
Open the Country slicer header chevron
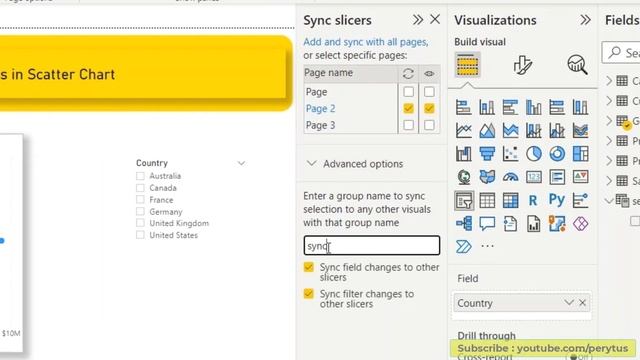coord(241,163)
